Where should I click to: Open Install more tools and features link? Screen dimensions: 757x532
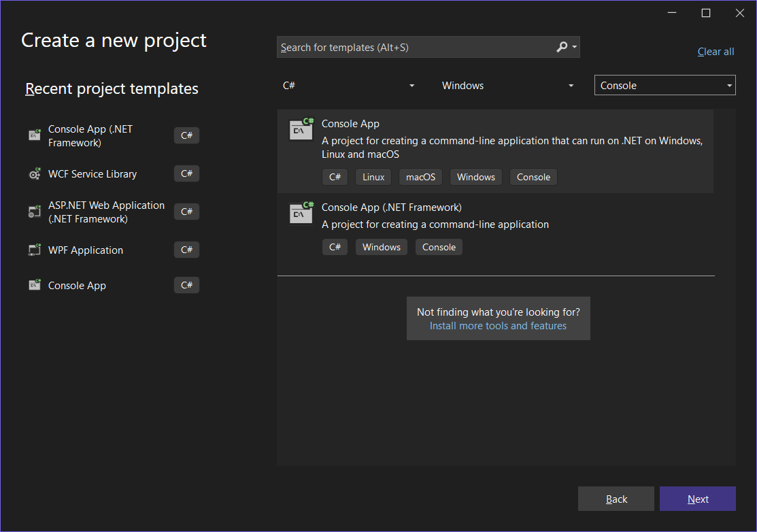click(x=498, y=326)
